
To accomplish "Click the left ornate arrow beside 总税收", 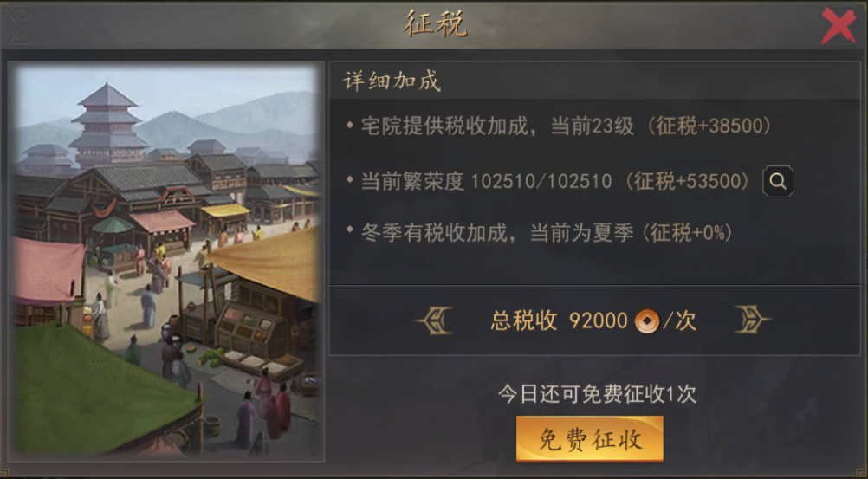I will (x=435, y=320).
